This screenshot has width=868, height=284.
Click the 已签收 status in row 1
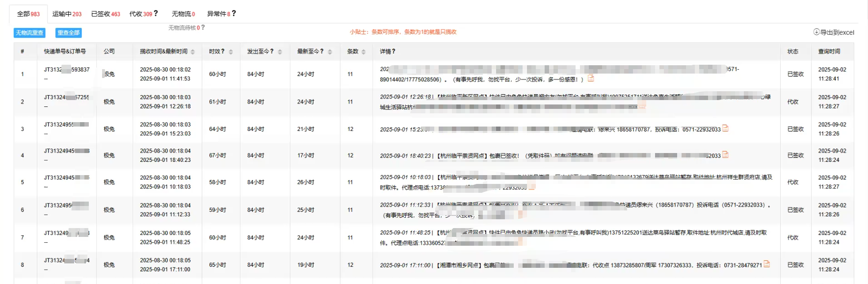[795, 75]
